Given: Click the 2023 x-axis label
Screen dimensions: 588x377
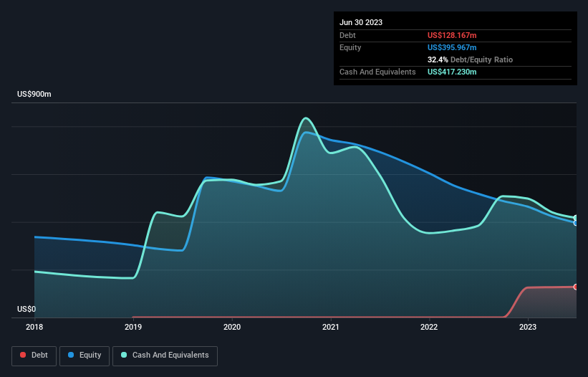Looking at the screenshot, I should click(x=528, y=327).
